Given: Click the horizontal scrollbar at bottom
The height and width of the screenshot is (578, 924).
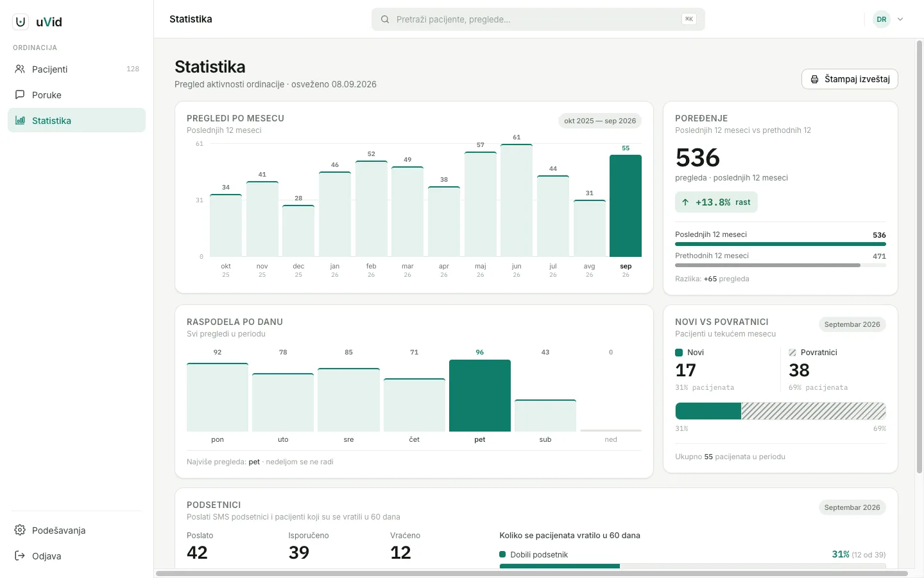Looking at the screenshot, I should (x=532, y=574).
